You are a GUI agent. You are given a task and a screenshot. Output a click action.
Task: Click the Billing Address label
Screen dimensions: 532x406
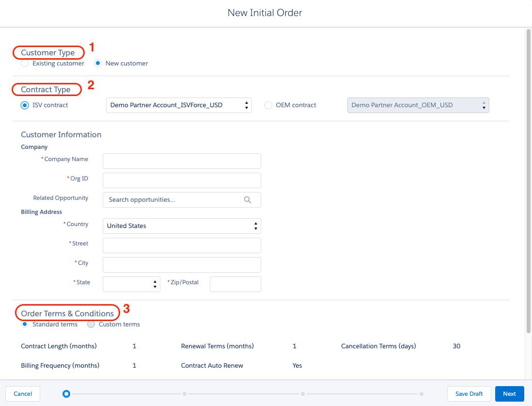(x=41, y=212)
